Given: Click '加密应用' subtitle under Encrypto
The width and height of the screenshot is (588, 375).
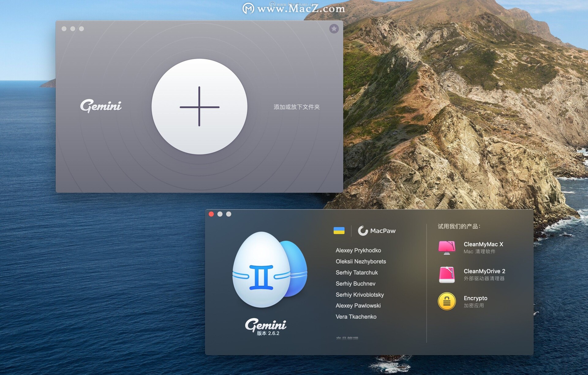Looking at the screenshot, I should (474, 305).
